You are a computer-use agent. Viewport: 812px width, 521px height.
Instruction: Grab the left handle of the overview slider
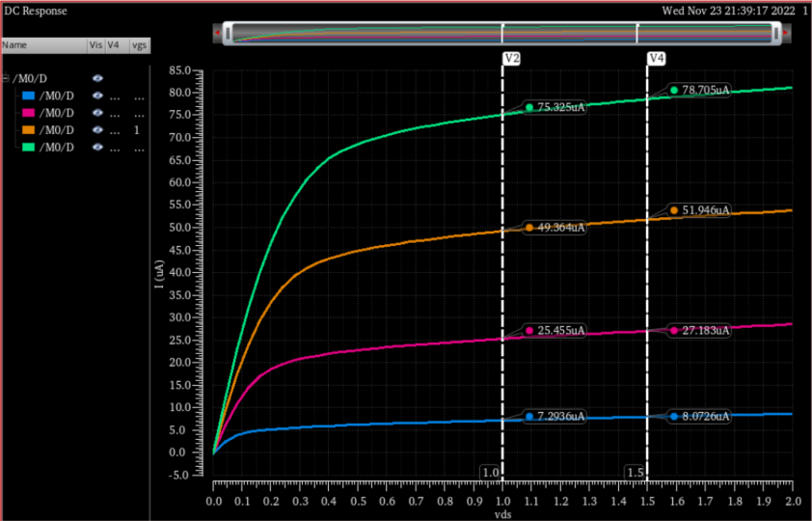pyautogui.click(x=228, y=34)
